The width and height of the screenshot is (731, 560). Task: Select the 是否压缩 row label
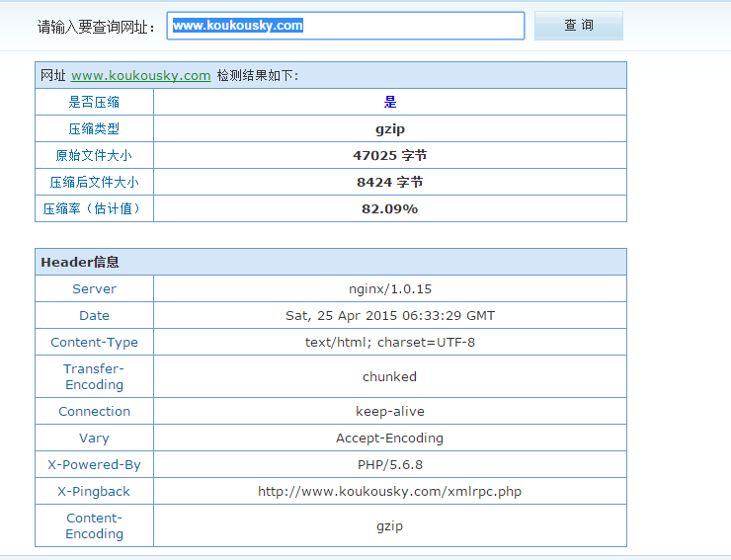coord(94,102)
